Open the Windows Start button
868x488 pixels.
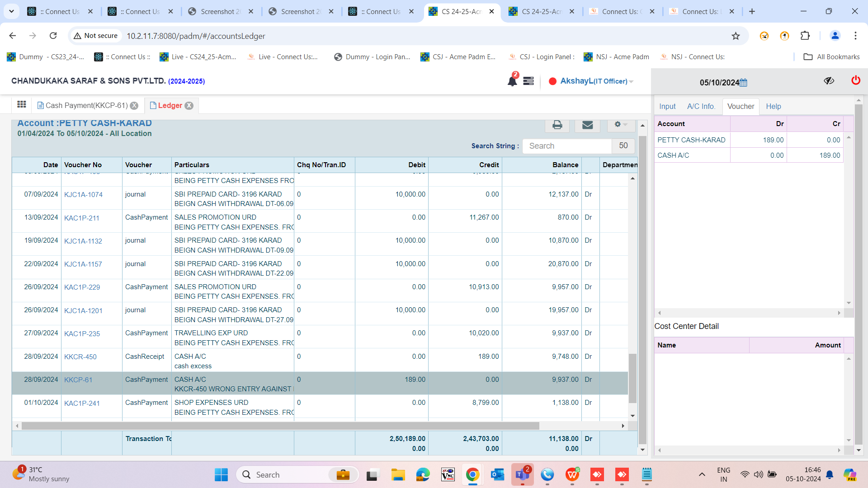(221, 474)
